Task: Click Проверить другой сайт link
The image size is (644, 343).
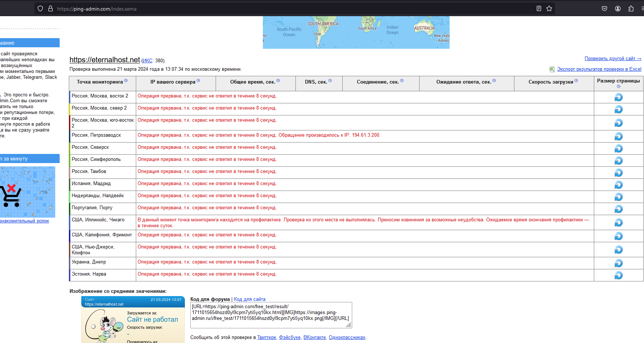Action: pos(613,59)
